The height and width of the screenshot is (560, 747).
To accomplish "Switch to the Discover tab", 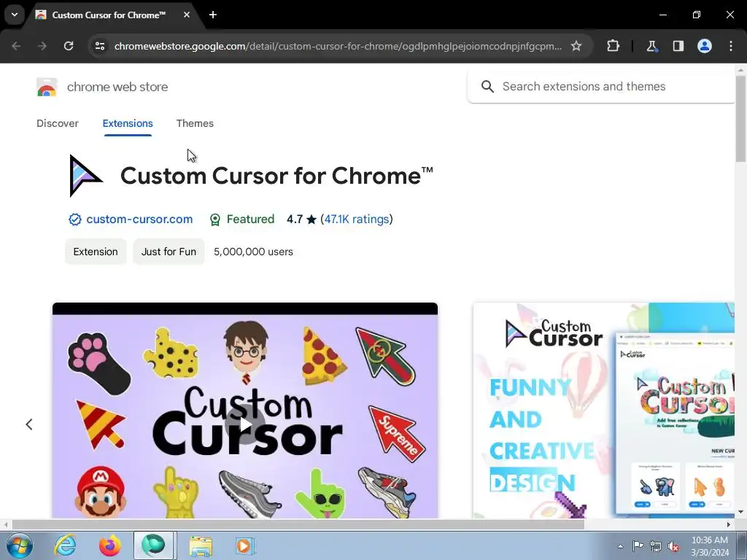I will (x=58, y=123).
